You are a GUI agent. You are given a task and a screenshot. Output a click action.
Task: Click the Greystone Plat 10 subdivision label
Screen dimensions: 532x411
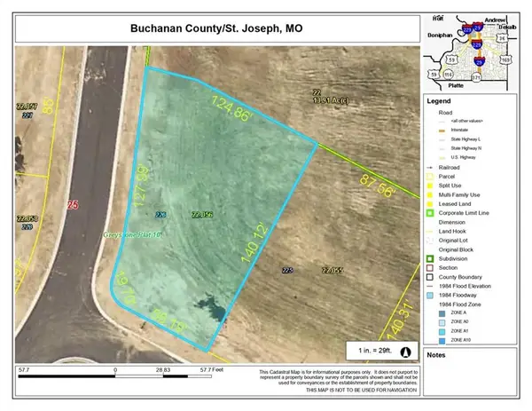point(132,234)
